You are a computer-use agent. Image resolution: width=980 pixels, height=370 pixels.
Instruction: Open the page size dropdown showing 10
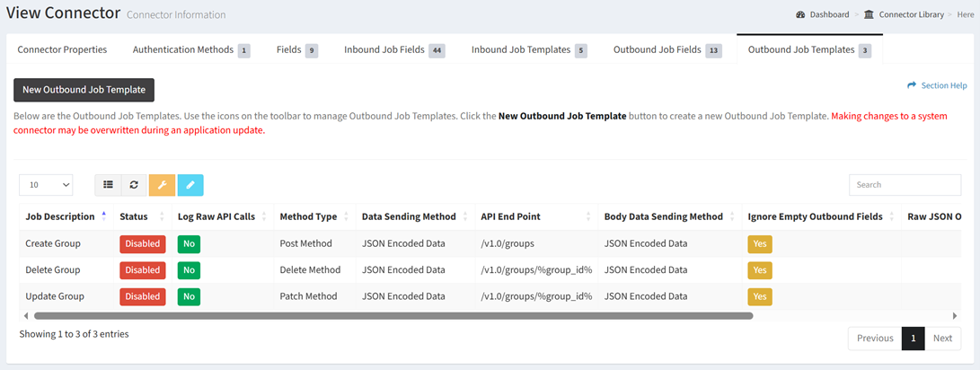[x=46, y=184]
